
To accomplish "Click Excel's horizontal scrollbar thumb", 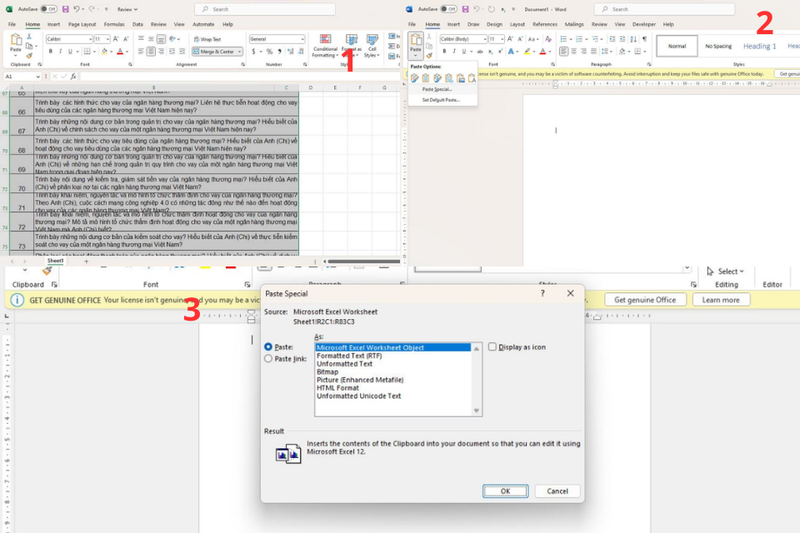I will [x=364, y=262].
